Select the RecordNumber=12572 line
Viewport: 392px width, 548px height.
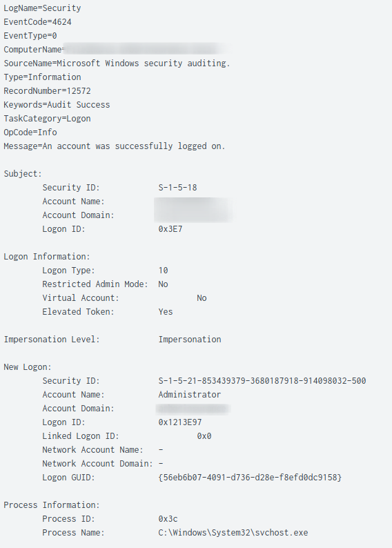(x=47, y=91)
